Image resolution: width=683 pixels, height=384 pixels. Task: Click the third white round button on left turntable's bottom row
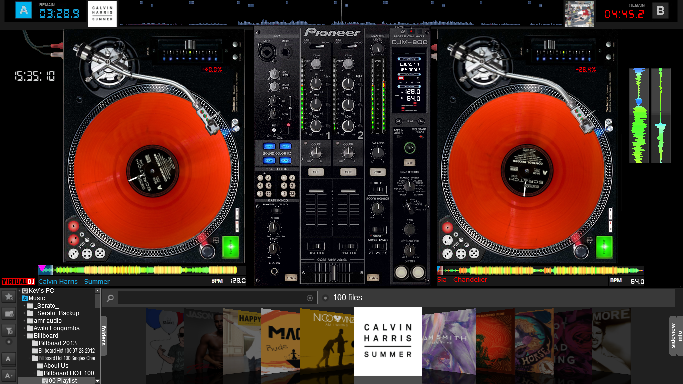100,253
